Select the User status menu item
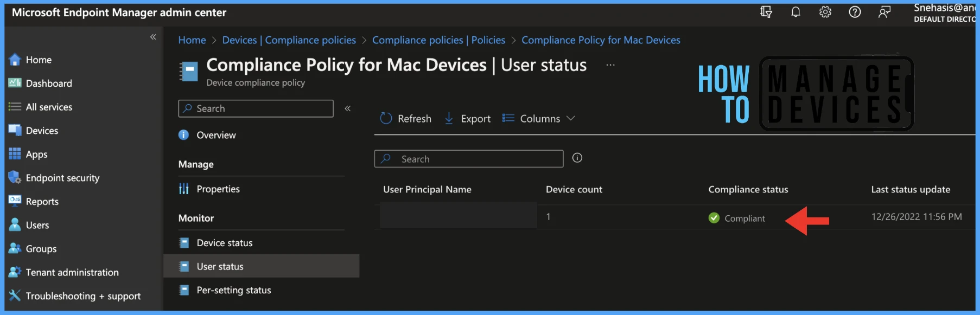Screen dimensions: 980x315 click(262, 266)
